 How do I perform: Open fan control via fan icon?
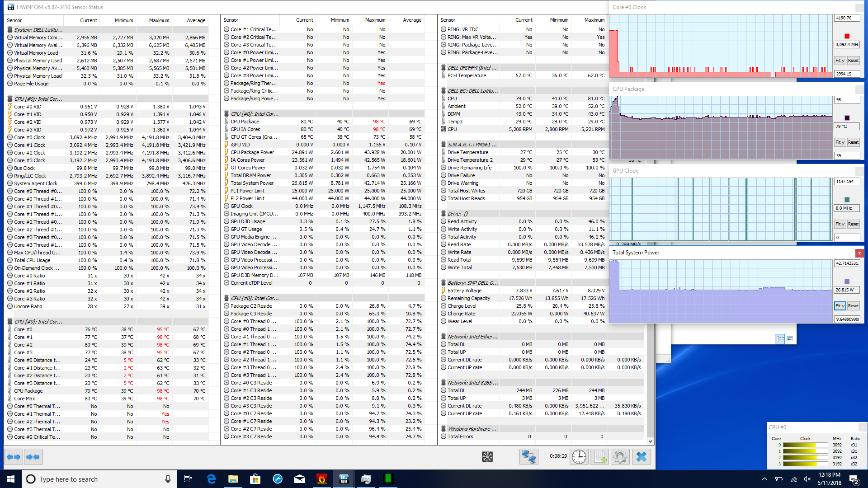coord(487,457)
